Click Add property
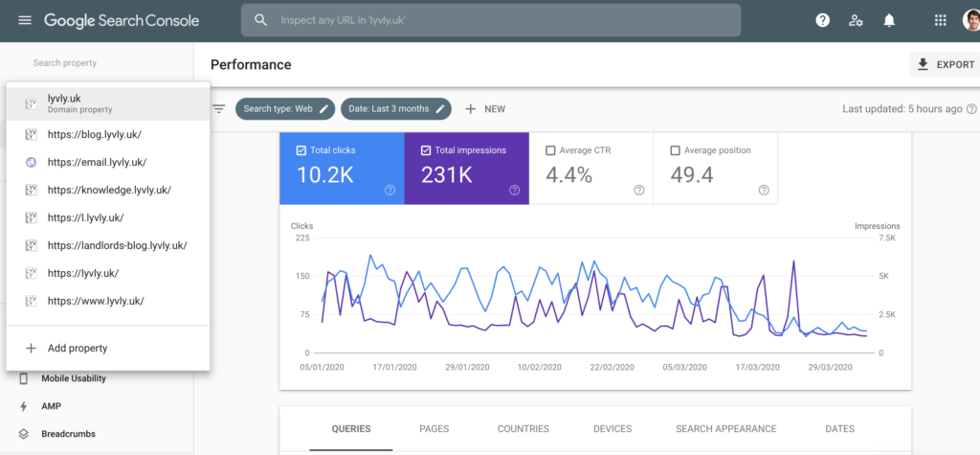This screenshot has height=455, width=980. (x=77, y=349)
